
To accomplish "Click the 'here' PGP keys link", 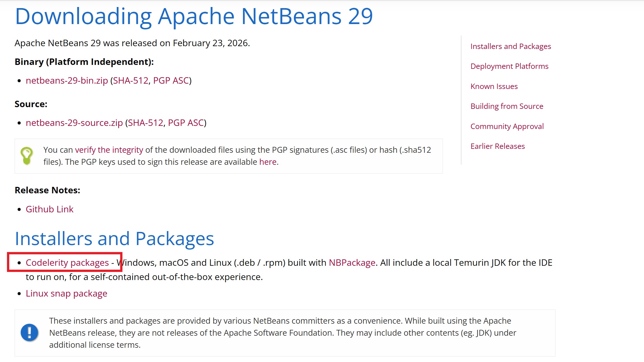I will 268,162.
